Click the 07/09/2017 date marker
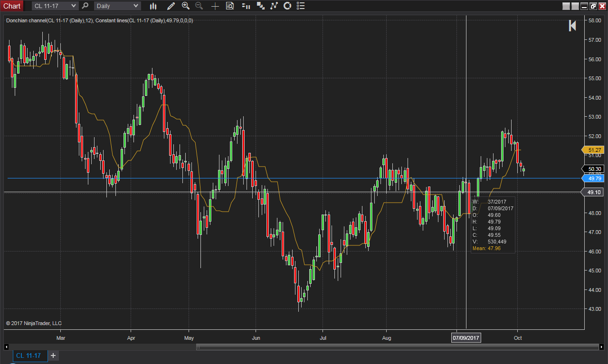Viewport: 608px width, 364px height. (466, 338)
